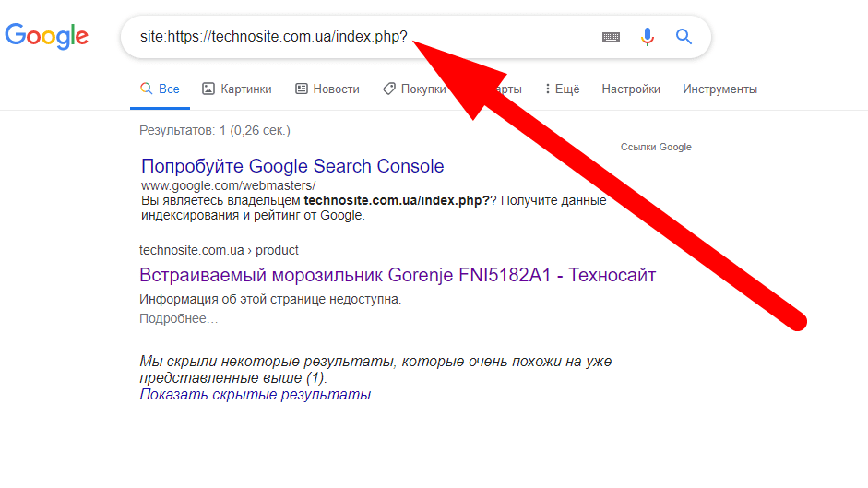Screen dimensions: 868x488
Task: Click www.google.com/webmasters/ URL text
Action: [x=228, y=185]
